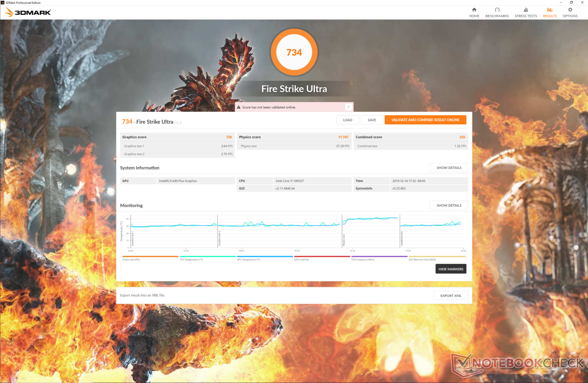Click the Combined test chart marker
Screen dimensions: 588x383
[x=402, y=239]
